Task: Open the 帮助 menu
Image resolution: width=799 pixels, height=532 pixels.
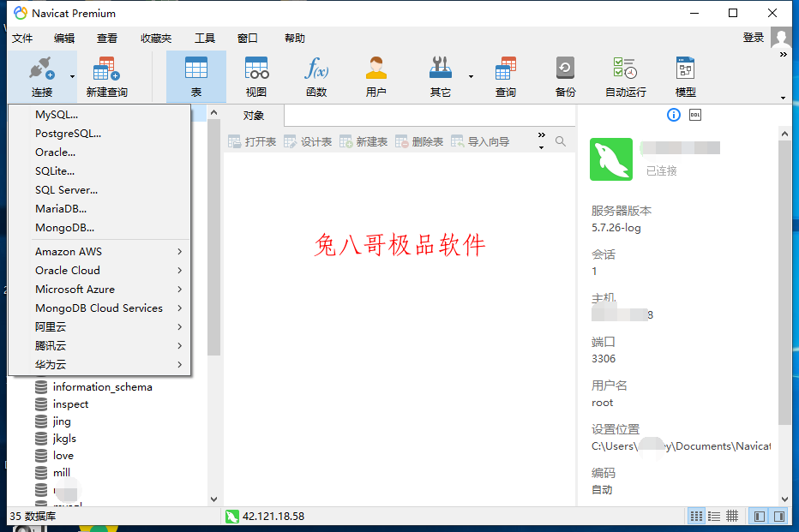Action: 295,39
